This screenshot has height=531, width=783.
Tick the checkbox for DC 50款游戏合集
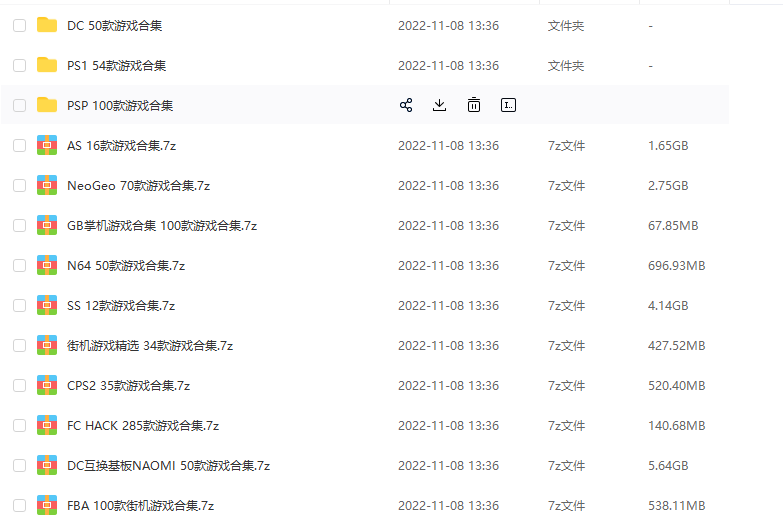19,25
